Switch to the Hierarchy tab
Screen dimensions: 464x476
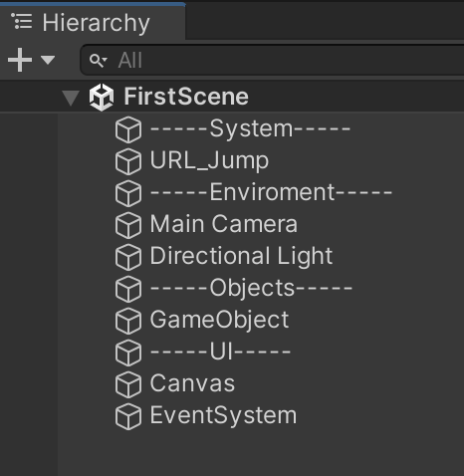93,22
